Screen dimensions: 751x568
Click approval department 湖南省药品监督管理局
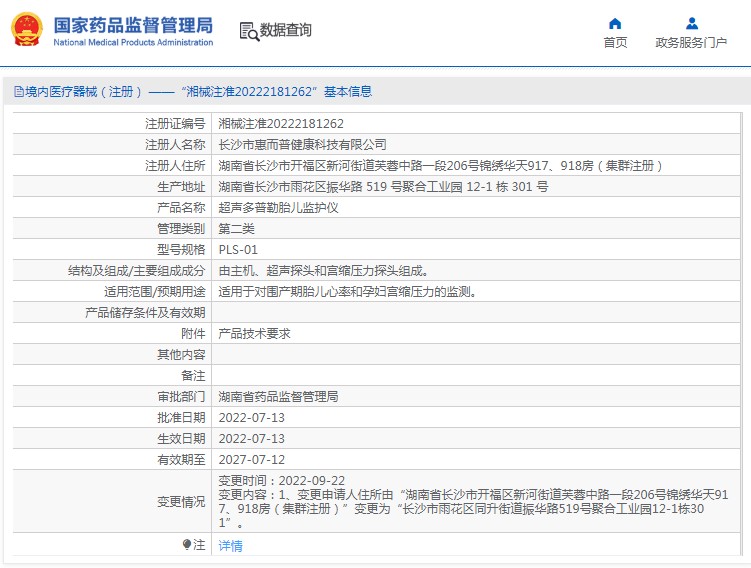278,397
